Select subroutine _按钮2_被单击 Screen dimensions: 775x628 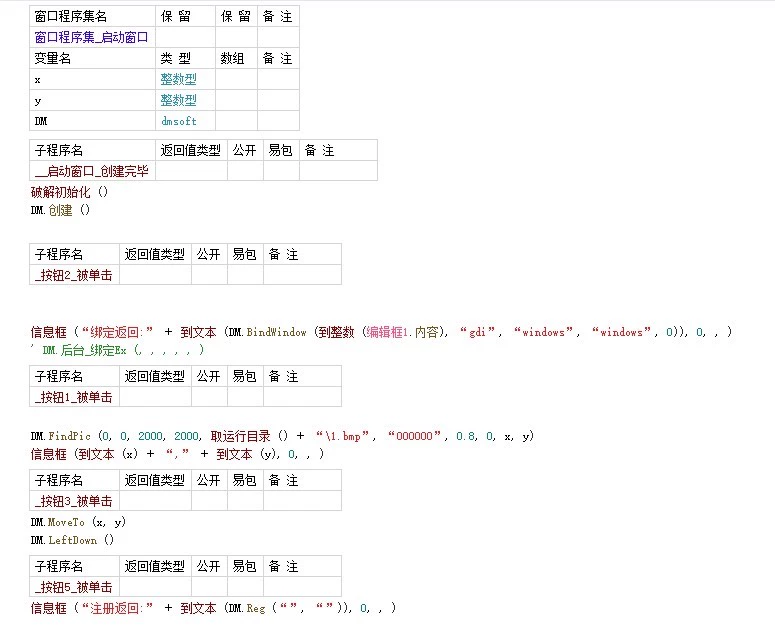pos(73,275)
